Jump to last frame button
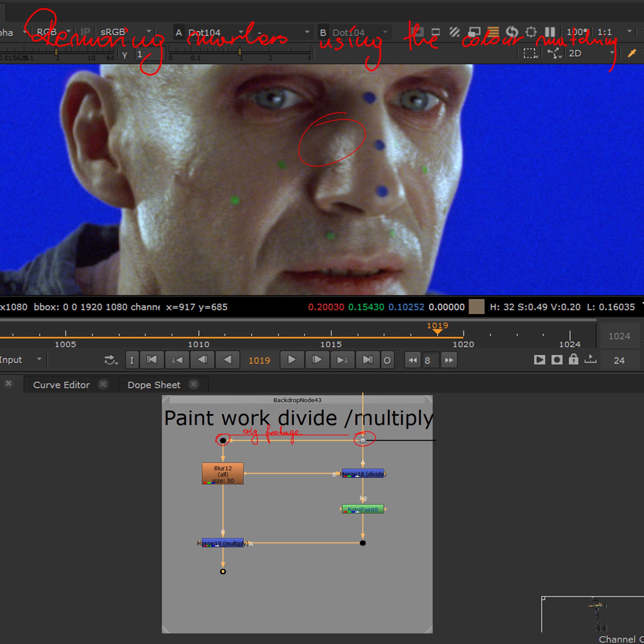 pyautogui.click(x=368, y=360)
